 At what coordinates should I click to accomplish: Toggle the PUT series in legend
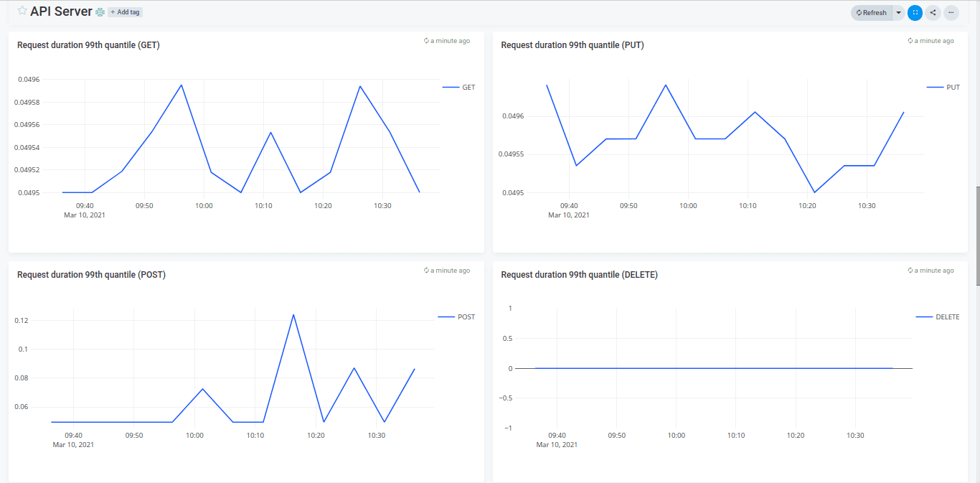pyautogui.click(x=943, y=88)
